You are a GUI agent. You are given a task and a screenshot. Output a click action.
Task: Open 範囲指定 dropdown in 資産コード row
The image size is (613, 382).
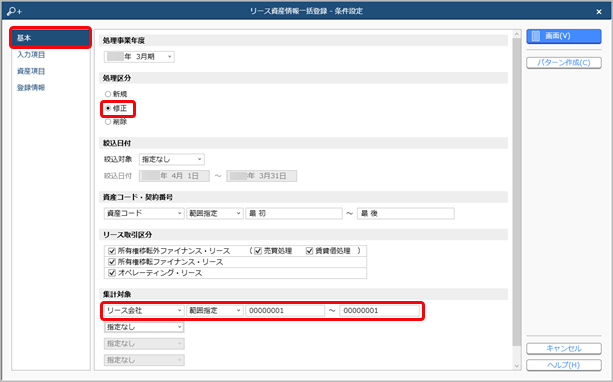pos(215,213)
